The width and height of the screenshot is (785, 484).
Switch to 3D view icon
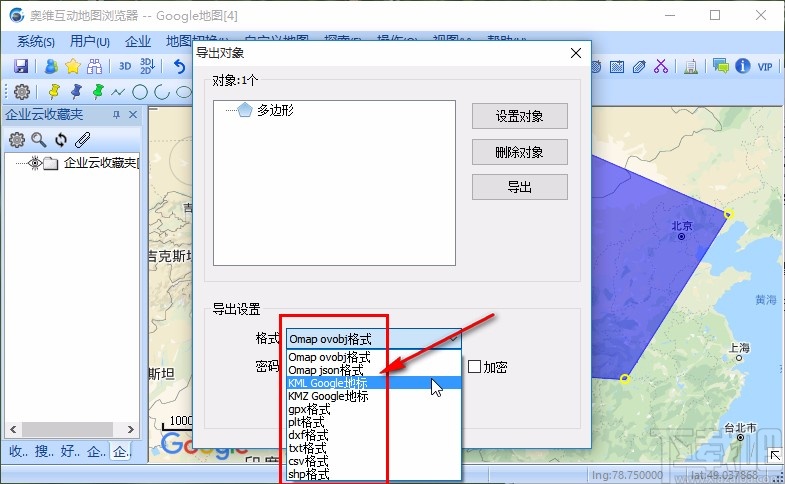125,66
